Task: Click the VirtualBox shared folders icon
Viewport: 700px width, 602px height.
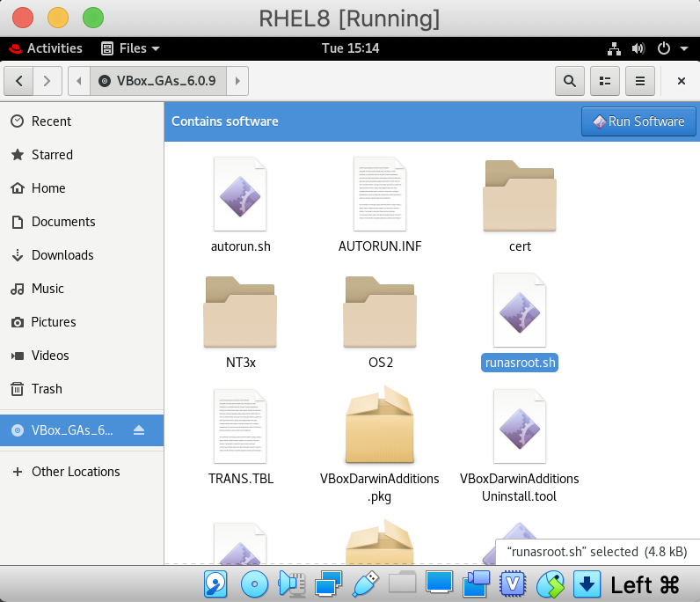Action: click(x=402, y=583)
